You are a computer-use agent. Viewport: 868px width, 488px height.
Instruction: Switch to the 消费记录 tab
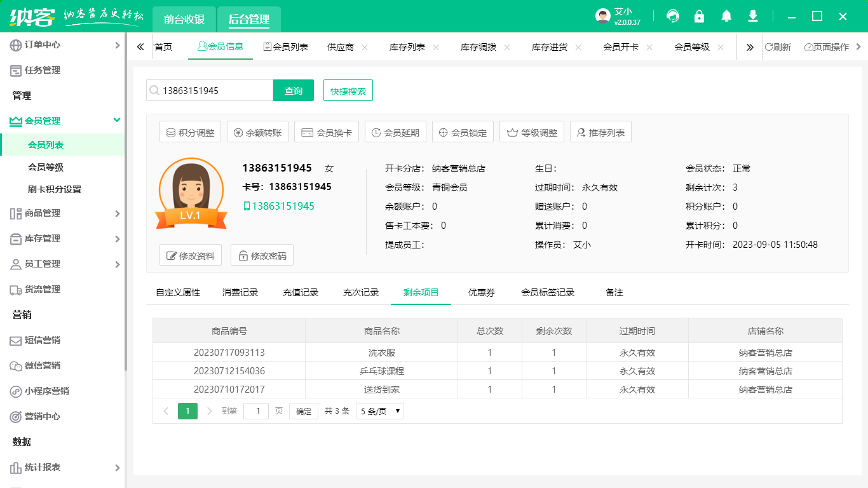240,292
